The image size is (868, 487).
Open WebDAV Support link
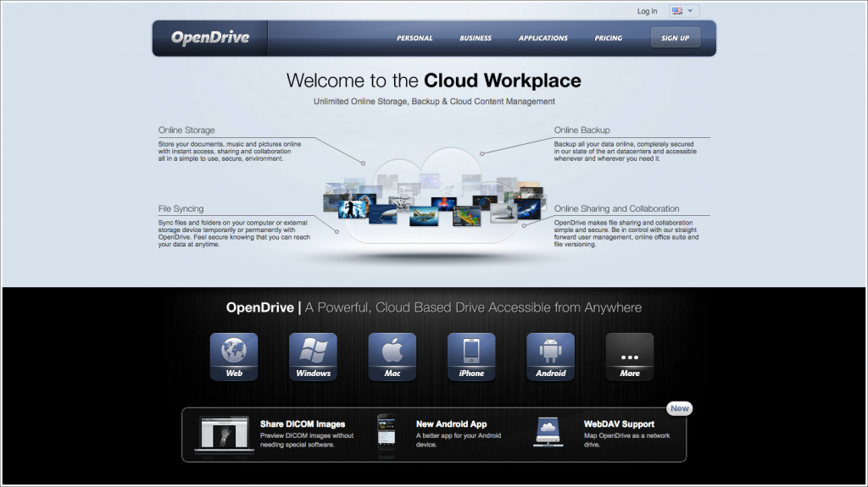[619, 424]
